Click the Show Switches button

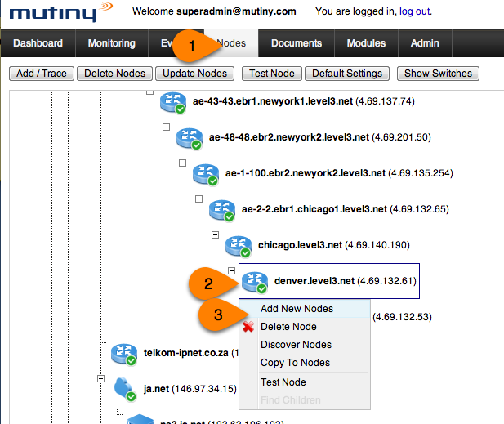tap(438, 74)
